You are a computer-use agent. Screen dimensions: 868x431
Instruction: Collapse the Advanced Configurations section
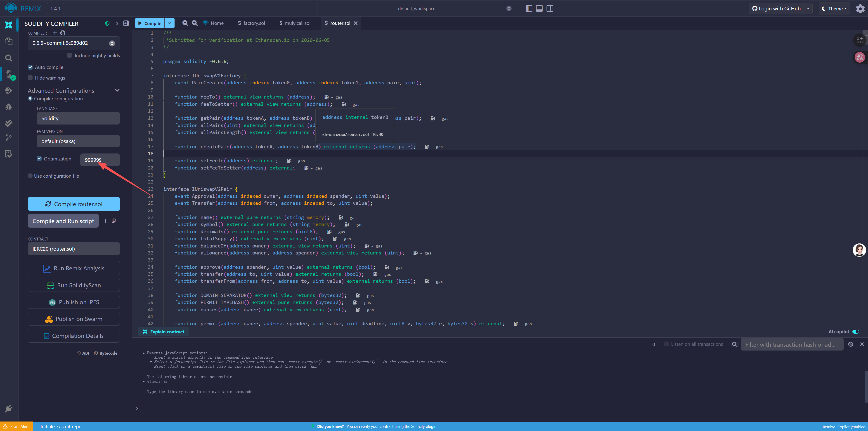(x=117, y=90)
